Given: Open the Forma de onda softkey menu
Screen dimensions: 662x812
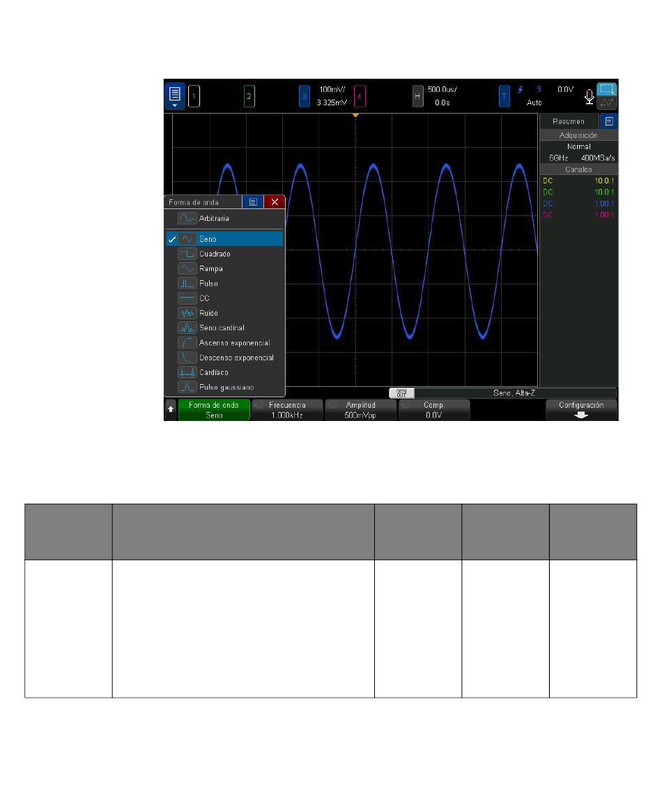Looking at the screenshot, I should click(214, 410).
